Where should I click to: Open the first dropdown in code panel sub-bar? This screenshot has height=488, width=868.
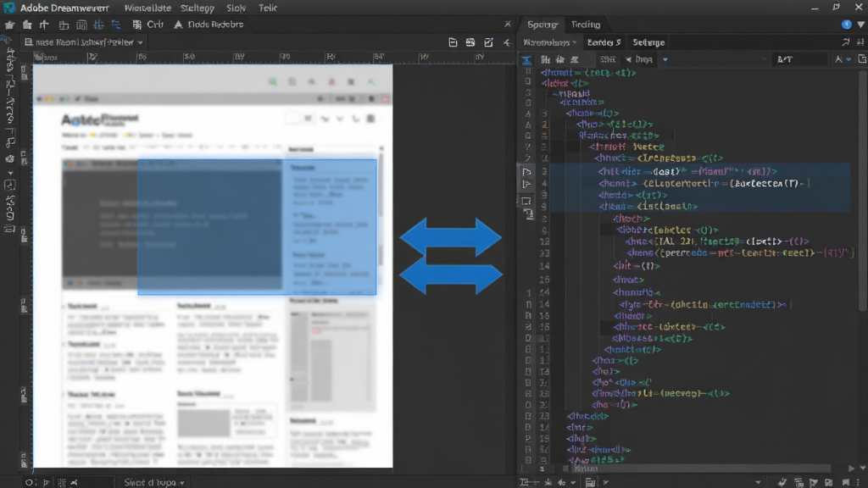[x=549, y=42]
